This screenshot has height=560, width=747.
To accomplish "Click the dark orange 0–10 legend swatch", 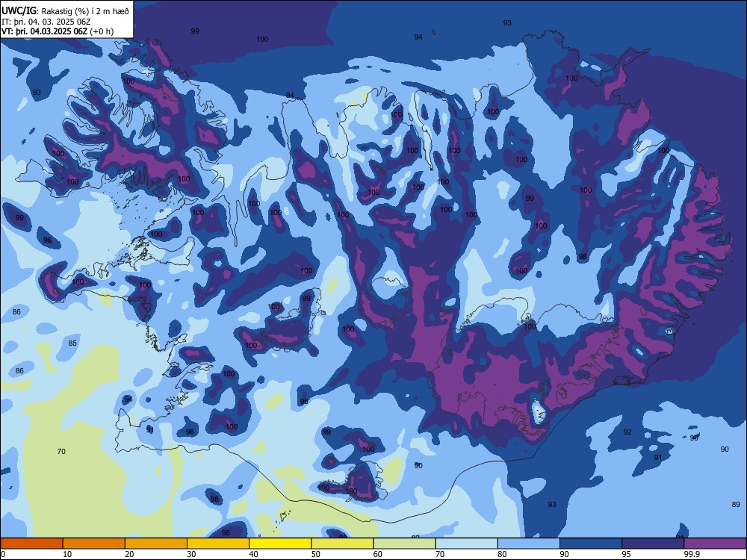I will [x=31, y=544].
